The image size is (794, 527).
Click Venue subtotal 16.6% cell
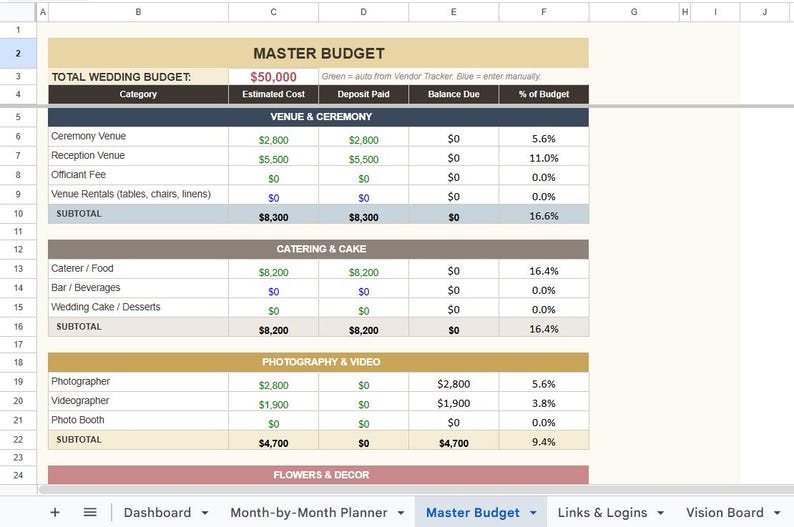544,214
